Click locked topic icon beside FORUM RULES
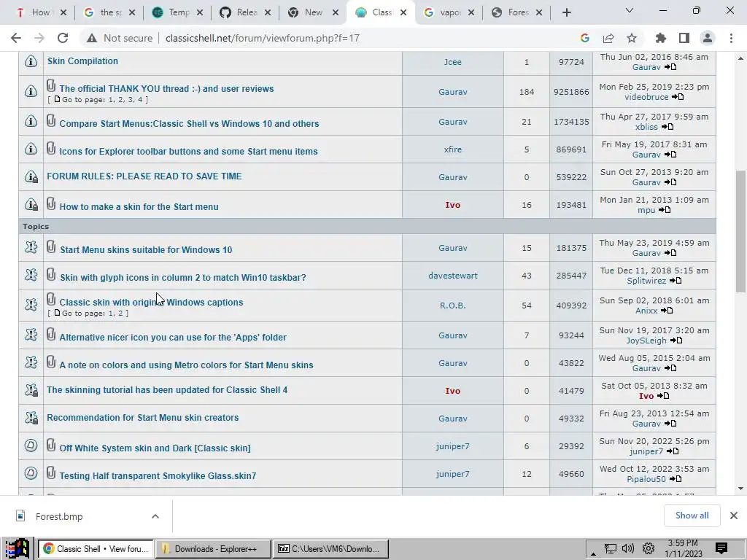 tap(31, 176)
